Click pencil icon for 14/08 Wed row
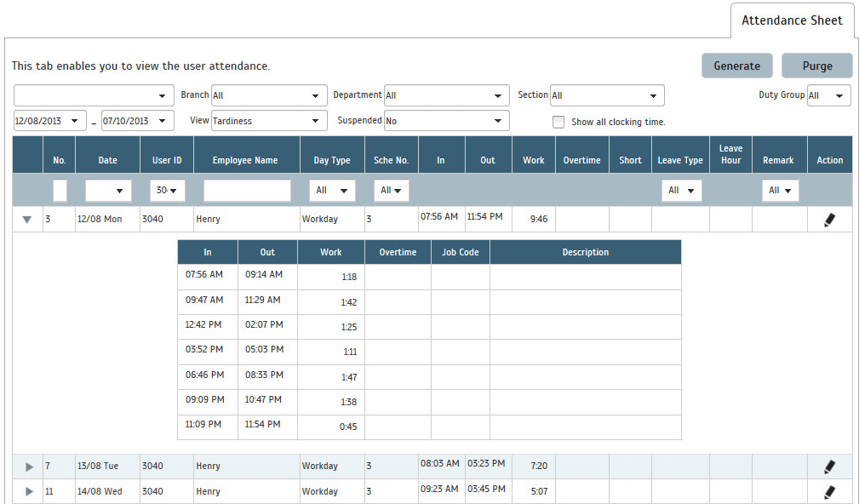Viewport: 859px width, 504px height. coord(829,492)
